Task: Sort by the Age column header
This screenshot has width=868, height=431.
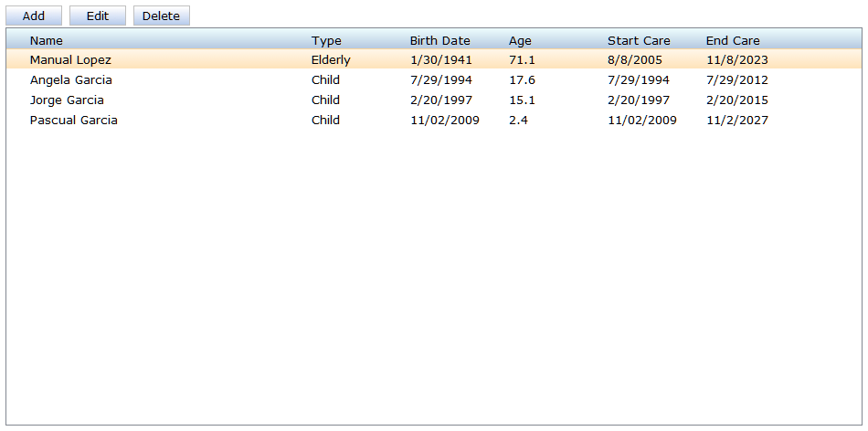Action: coord(520,40)
